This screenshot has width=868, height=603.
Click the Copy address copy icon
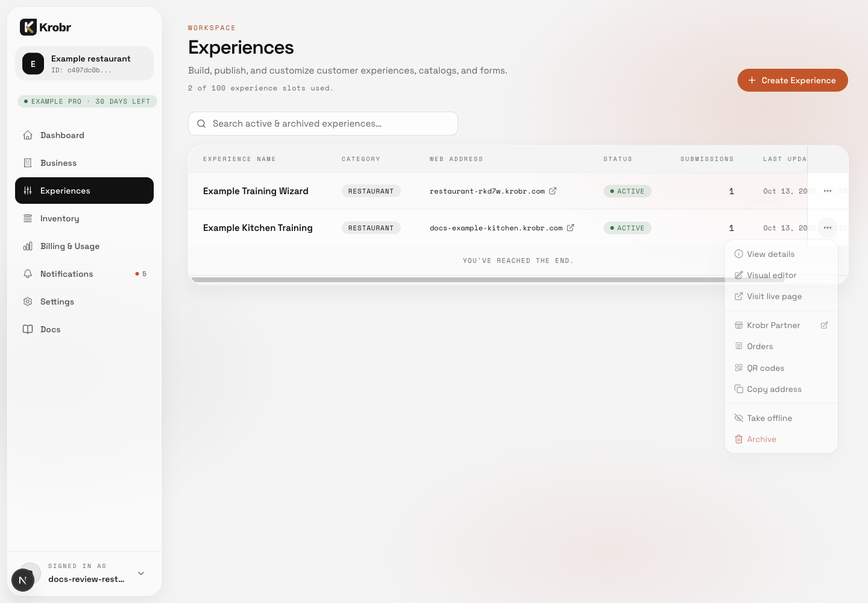[738, 389]
